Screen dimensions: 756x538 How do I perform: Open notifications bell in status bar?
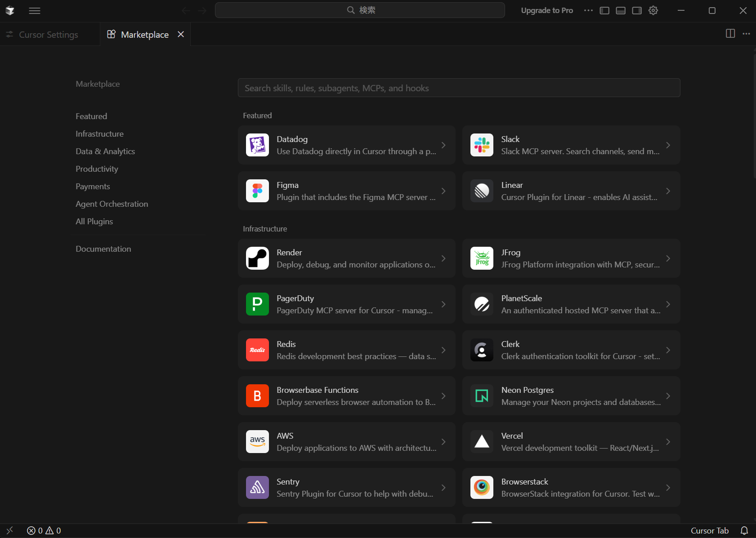tap(744, 531)
